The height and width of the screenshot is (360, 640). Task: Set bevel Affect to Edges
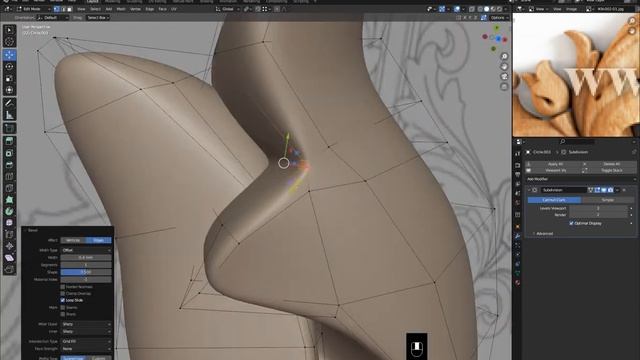coord(98,240)
